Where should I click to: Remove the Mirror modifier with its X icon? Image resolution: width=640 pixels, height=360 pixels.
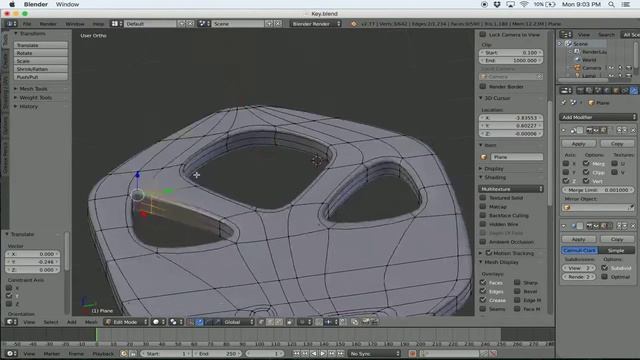coord(633,130)
